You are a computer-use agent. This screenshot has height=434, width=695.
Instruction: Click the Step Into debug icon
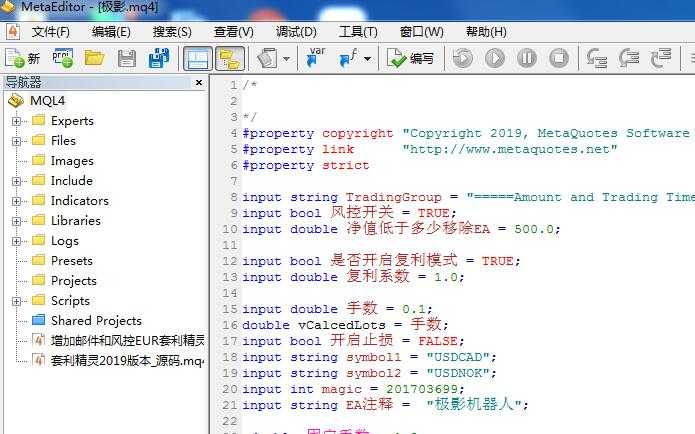(x=596, y=58)
